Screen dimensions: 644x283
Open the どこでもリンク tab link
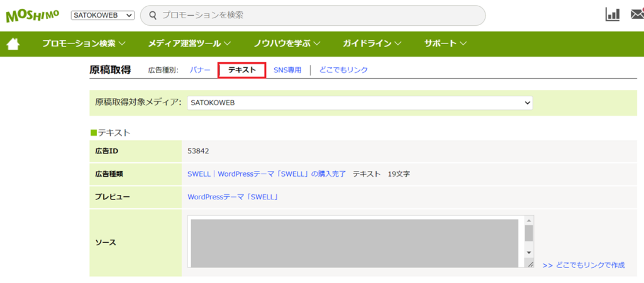click(x=343, y=70)
